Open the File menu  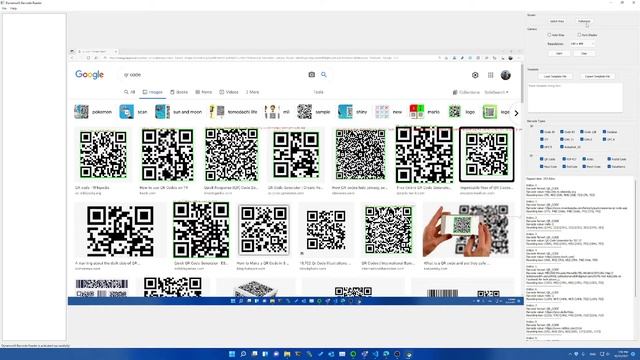click(4, 8)
